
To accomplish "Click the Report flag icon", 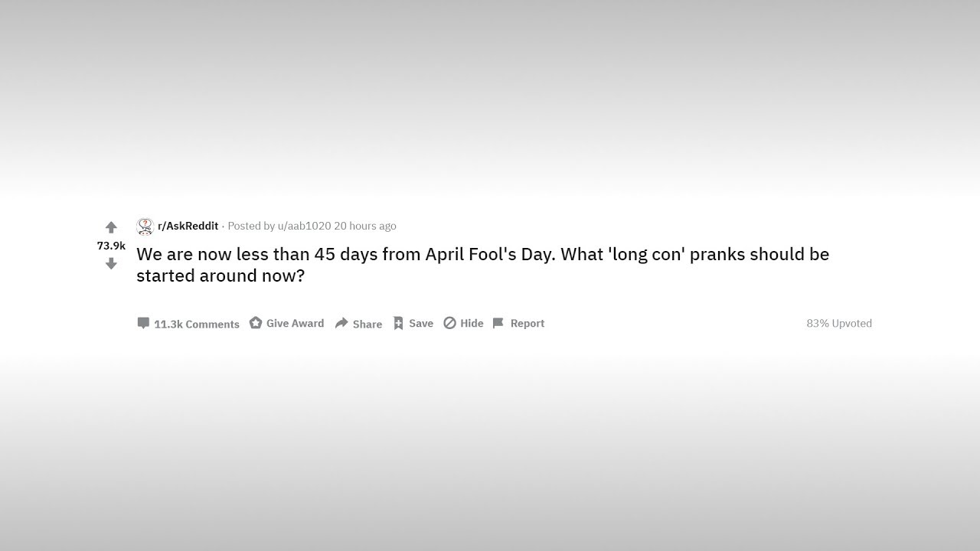I will point(498,323).
